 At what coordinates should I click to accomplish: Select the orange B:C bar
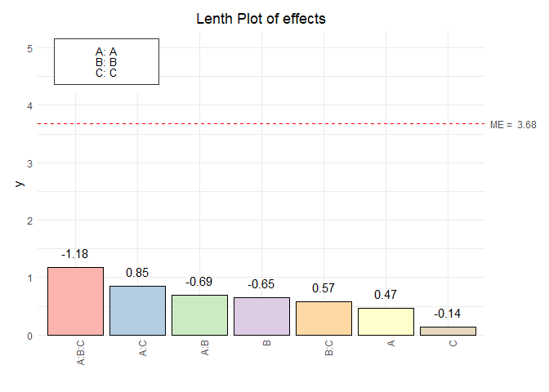click(x=324, y=318)
